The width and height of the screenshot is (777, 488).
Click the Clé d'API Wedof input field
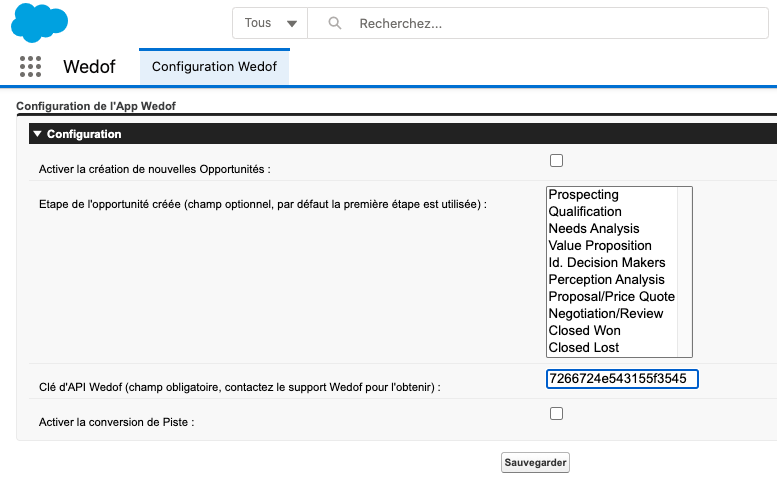click(x=622, y=379)
